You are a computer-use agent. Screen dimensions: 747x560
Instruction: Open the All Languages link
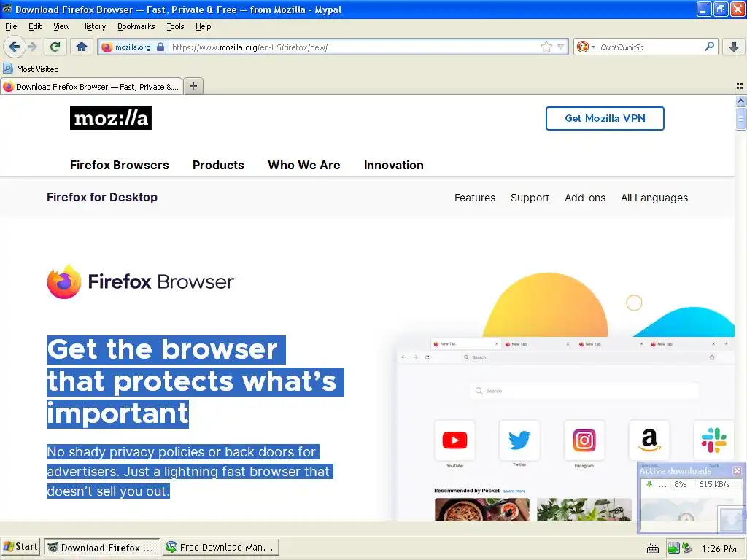coord(654,198)
